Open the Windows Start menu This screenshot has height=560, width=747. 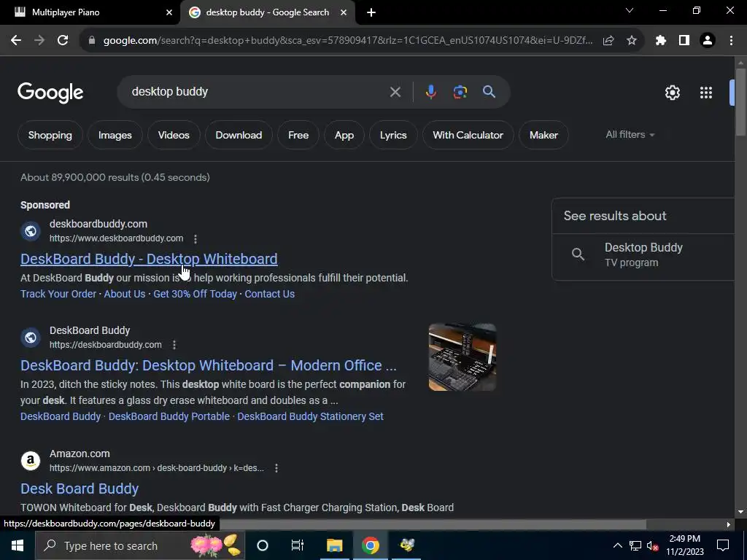(x=18, y=545)
